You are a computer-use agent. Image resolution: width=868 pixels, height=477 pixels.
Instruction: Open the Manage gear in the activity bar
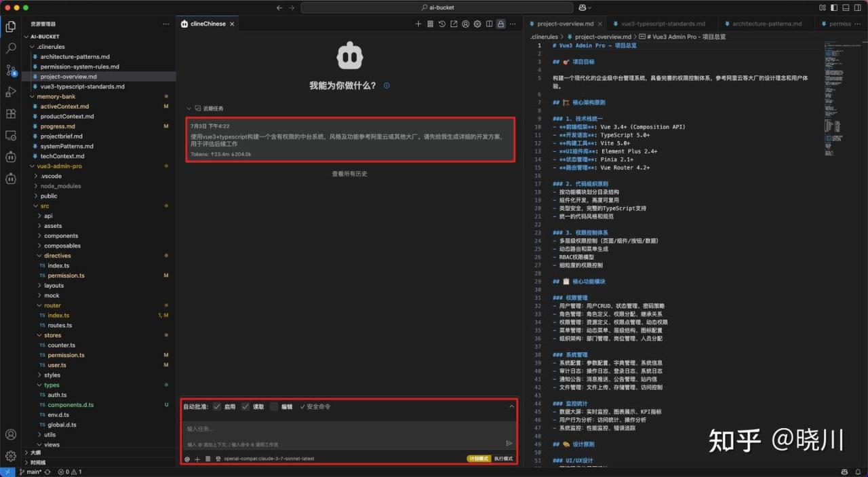[11, 456]
